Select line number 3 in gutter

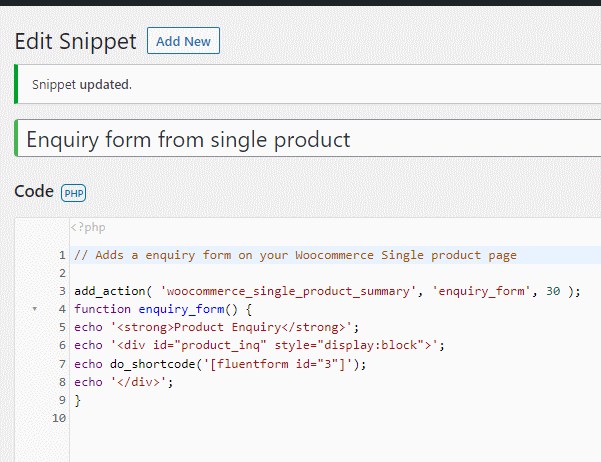coord(62,291)
